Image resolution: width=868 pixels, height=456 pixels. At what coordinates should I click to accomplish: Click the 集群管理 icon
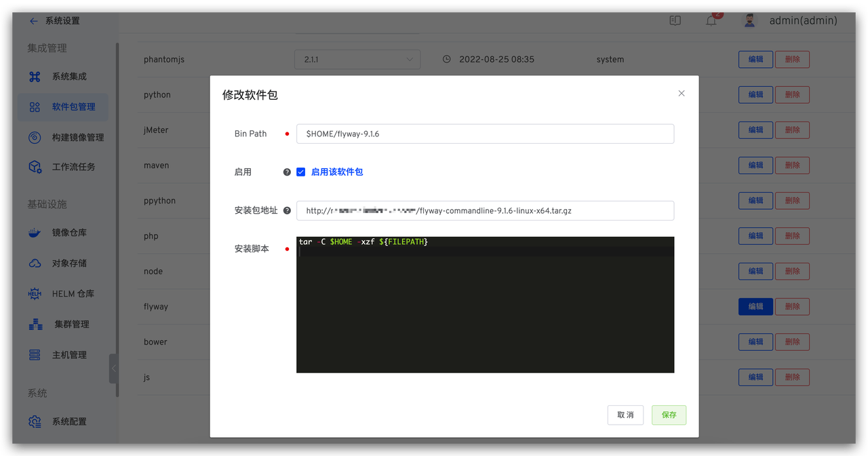click(x=35, y=324)
